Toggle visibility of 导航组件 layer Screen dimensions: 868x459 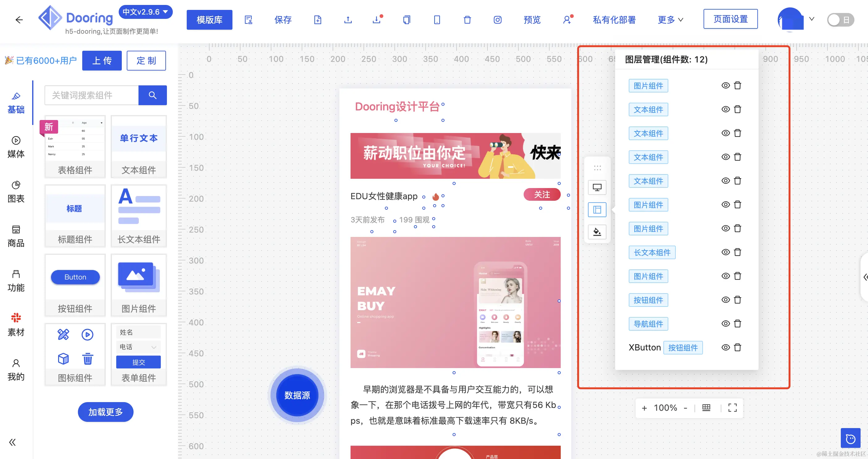(x=725, y=324)
